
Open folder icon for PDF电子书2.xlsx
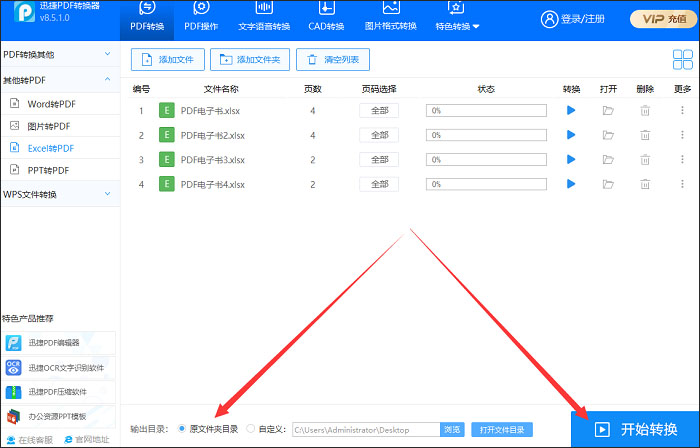(x=608, y=135)
